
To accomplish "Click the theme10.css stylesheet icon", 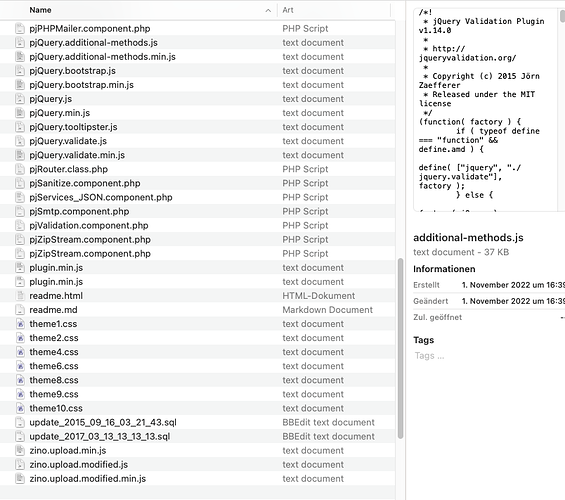I will pyautogui.click(x=20, y=408).
